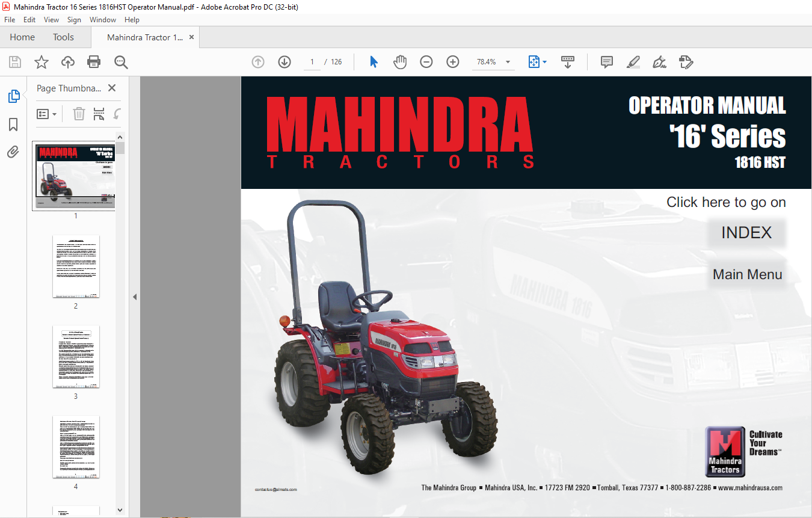This screenshot has width=812, height=518.
Task: Open the Find text magnifier tool
Action: (x=121, y=62)
